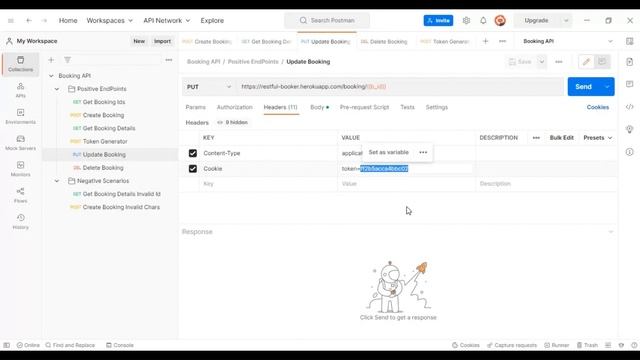Screen dimensions: 640x360
Task: Open the request more actions dots
Action: click(x=559, y=62)
